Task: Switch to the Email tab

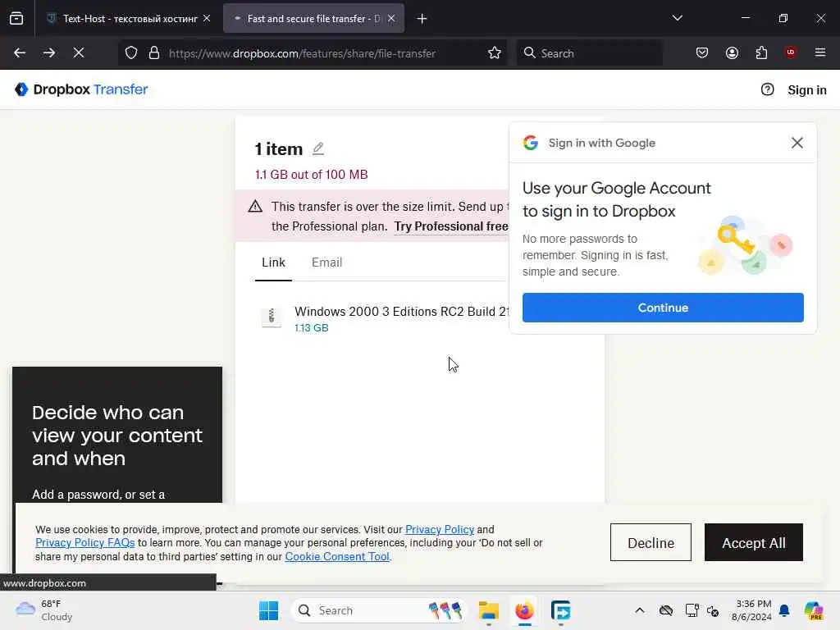Action: [x=326, y=262]
